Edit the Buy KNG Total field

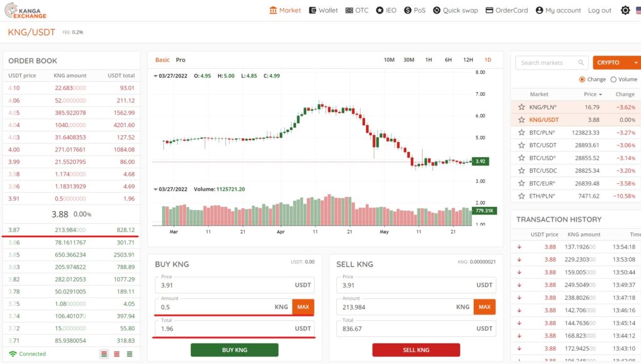(x=235, y=328)
